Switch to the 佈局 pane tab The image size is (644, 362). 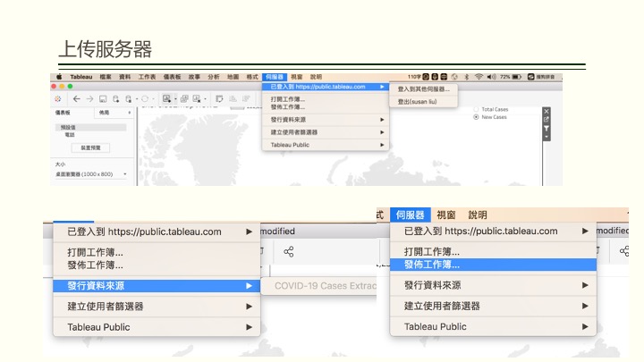(105, 113)
